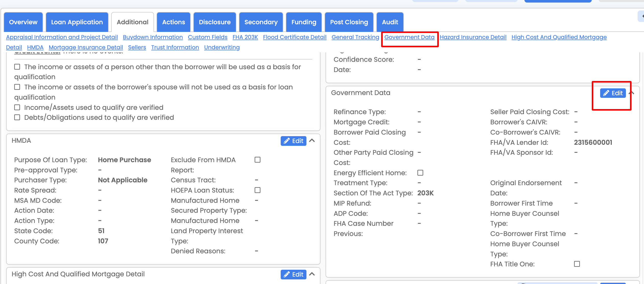Toggle the Exclude From HMDA Report checkbox

(x=257, y=160)
